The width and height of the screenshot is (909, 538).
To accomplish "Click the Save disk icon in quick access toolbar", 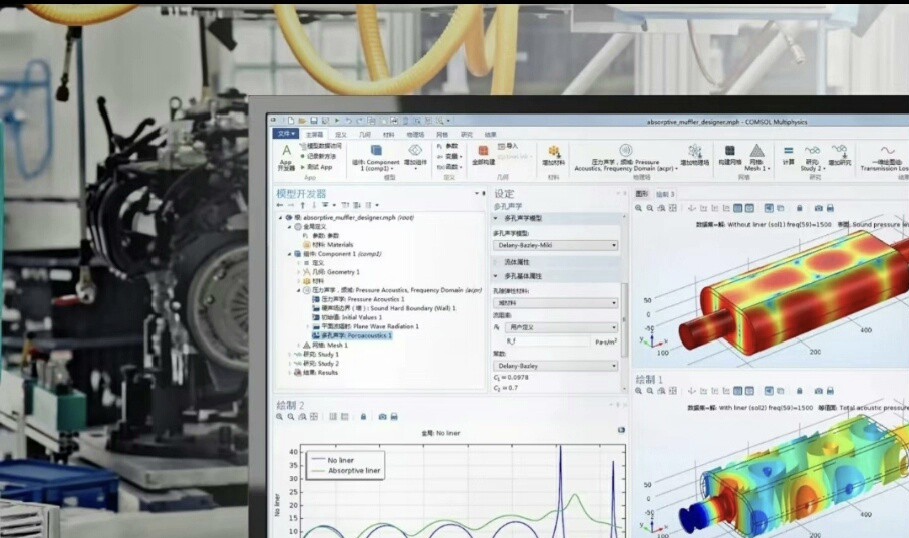I will point(314,121).
